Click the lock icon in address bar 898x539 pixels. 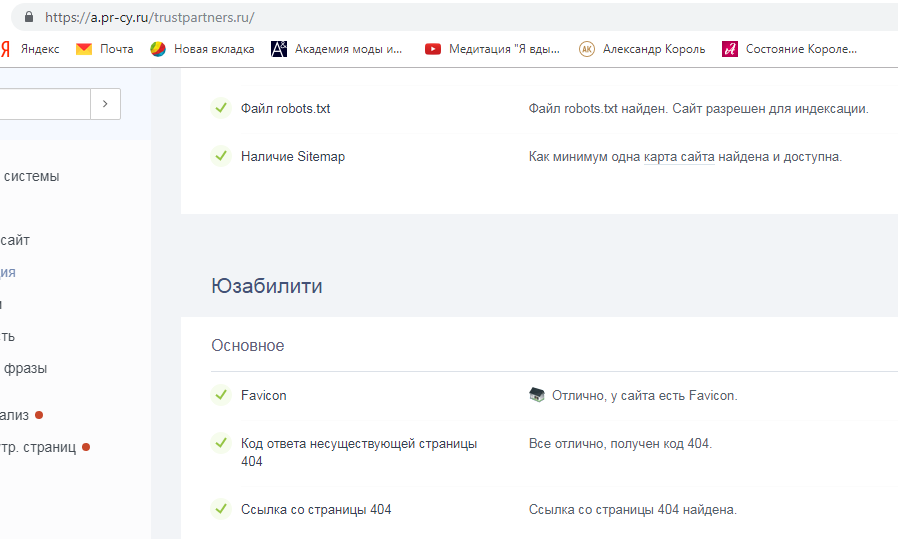click(x=27, y=17)
